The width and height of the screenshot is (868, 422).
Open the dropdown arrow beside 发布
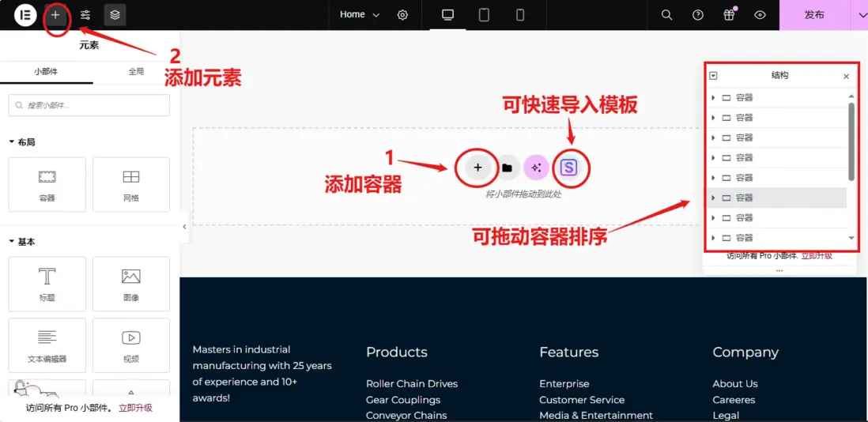[861, 15]
